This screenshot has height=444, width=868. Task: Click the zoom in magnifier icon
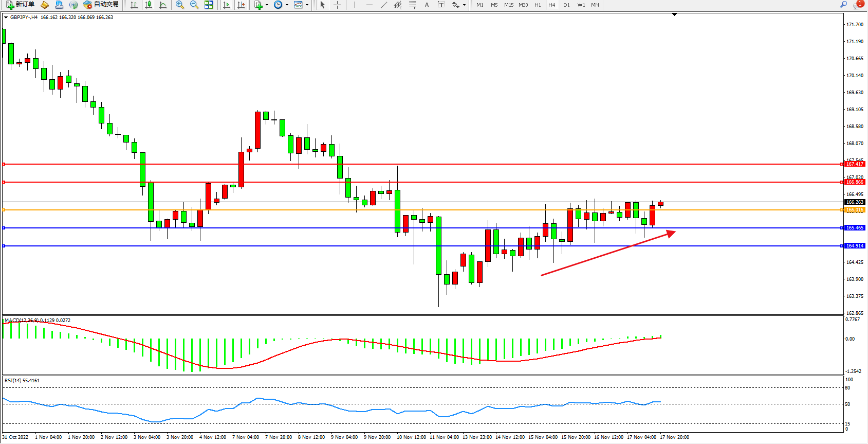[179, 5]
